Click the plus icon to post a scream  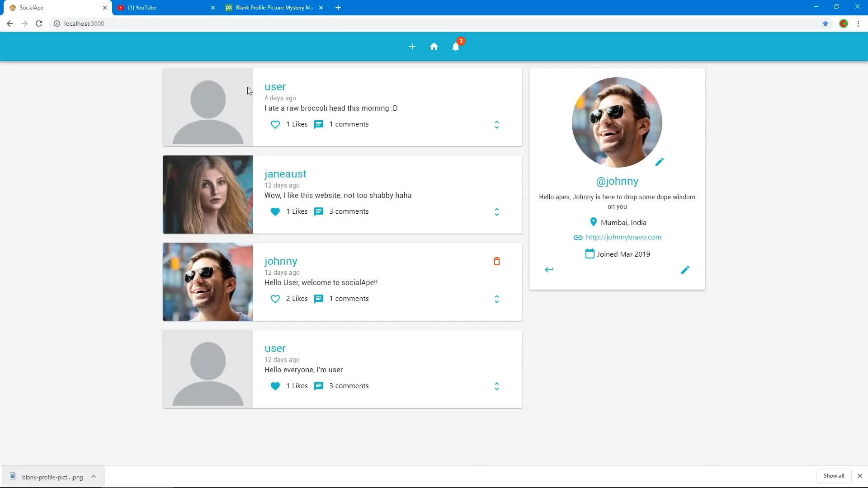pos(412,47)
